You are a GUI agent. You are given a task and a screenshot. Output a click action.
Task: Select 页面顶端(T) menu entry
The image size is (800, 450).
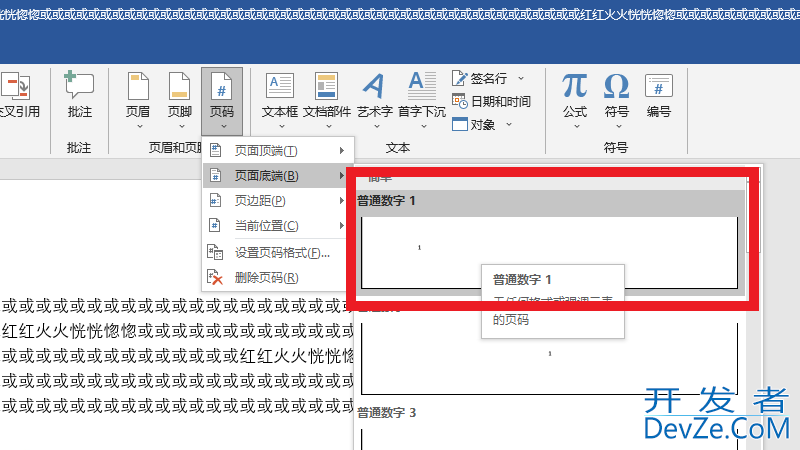278,151
